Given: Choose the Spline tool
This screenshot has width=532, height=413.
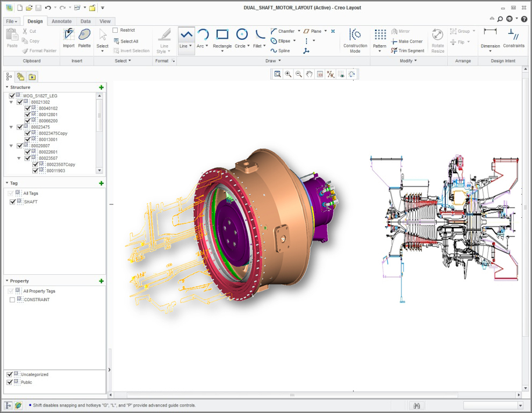Looking at the screenshot, I should tap(281, 51).
